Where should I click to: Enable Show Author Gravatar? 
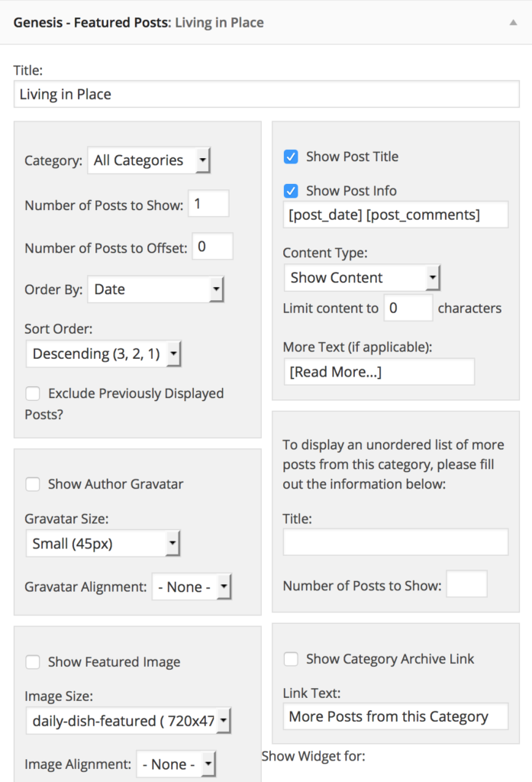point(32,484)
